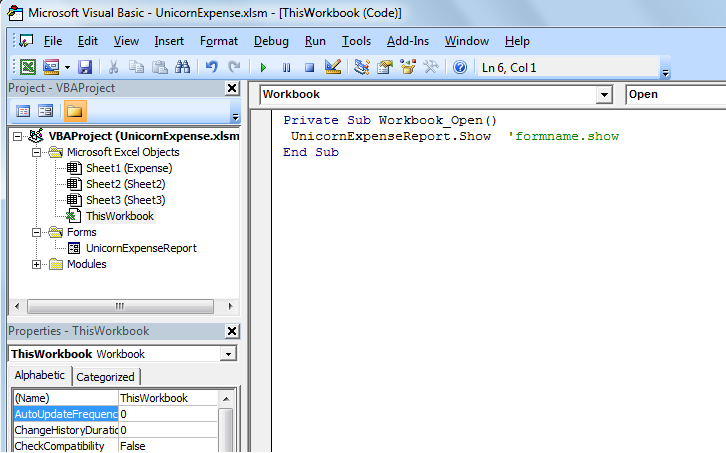The width and height of the screenshot is (726, 453).
Task: Open the File menu
Action: [53, 41]
